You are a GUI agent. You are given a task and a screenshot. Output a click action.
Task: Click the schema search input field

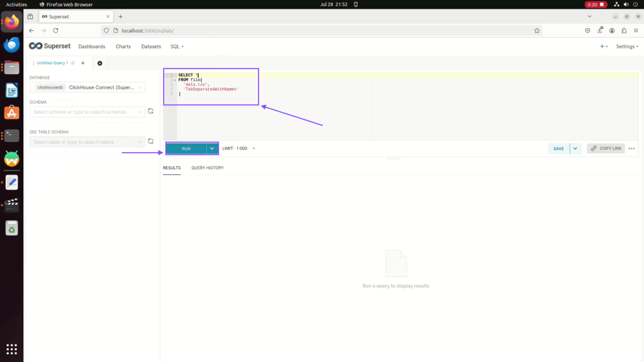87,112
